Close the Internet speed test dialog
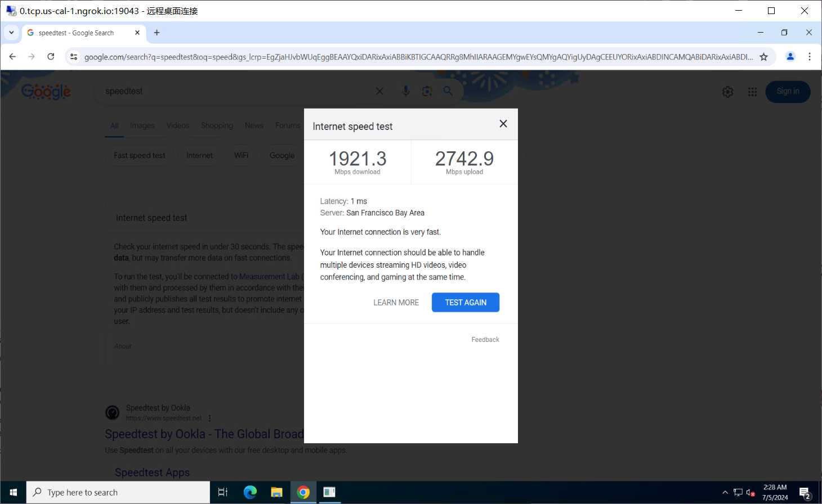This screenshot has width=822, height=504. point(503,124)
